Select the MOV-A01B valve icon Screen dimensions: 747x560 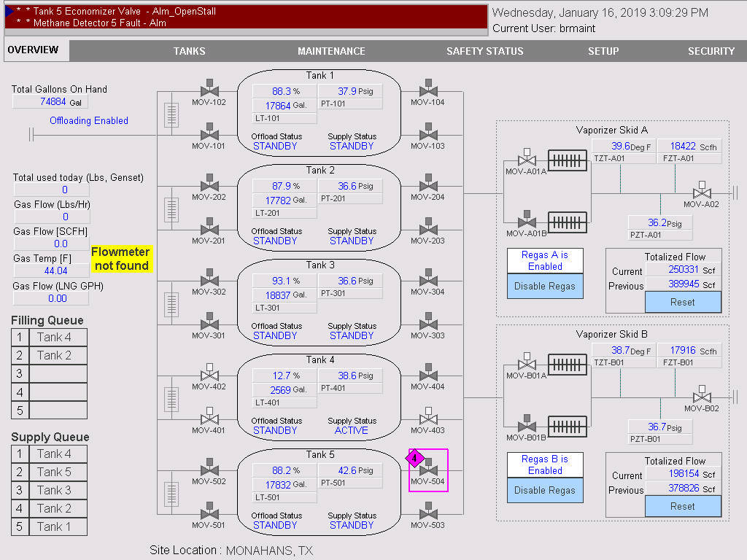[x=526, y=219]
